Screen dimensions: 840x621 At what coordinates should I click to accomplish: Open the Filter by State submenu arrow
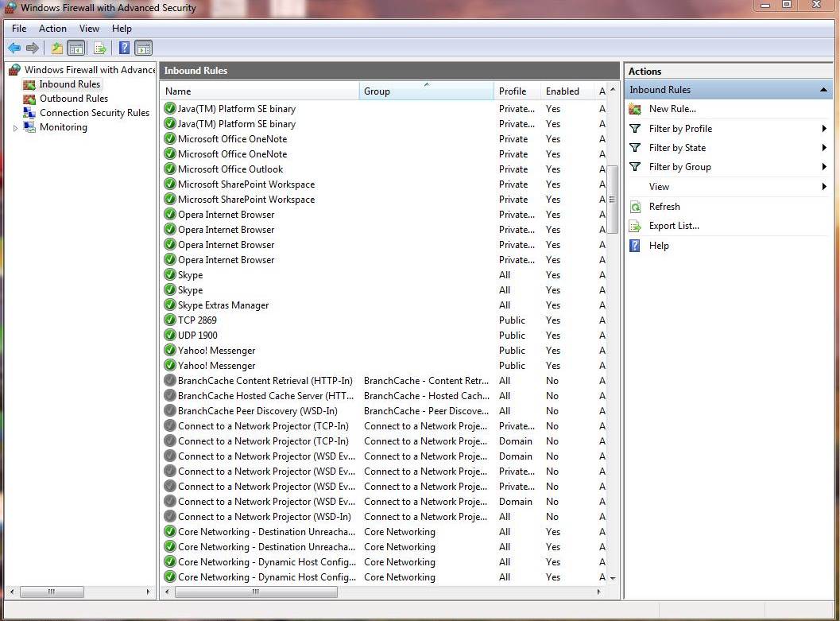tap(824, 148)
